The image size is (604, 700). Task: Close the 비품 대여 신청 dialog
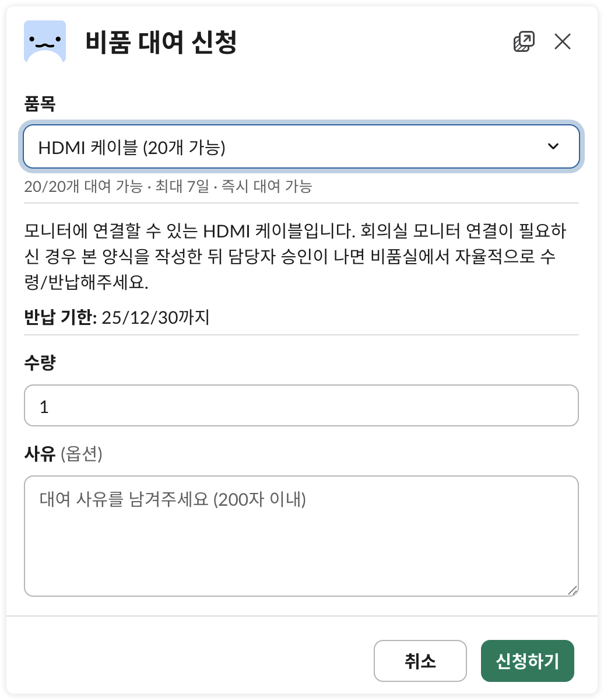pyautogui.click(x=562, y=41)
